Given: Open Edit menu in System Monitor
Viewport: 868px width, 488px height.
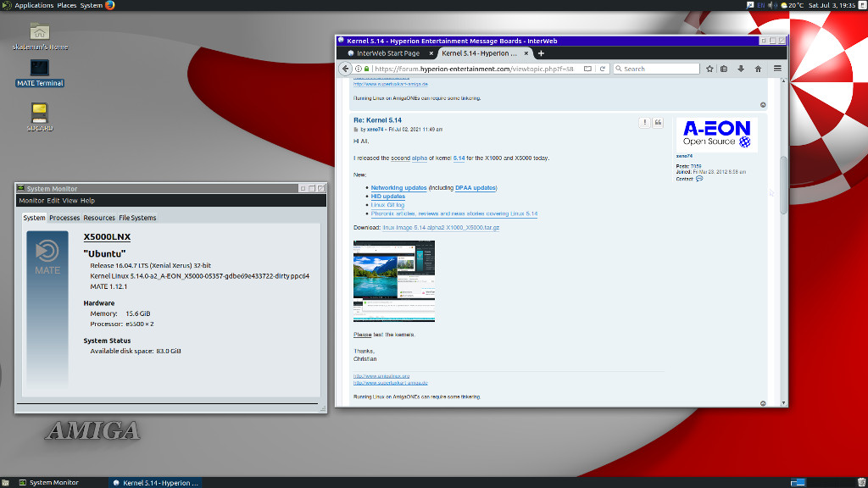Looking at the screenshot, I should [x=53, y=200].
